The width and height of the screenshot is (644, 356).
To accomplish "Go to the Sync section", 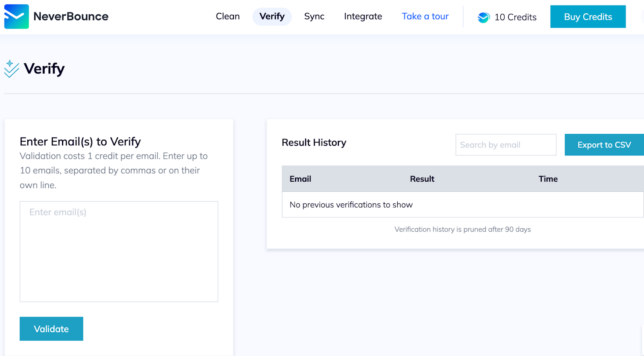I will pyautogui.click(x=314, y=17).
